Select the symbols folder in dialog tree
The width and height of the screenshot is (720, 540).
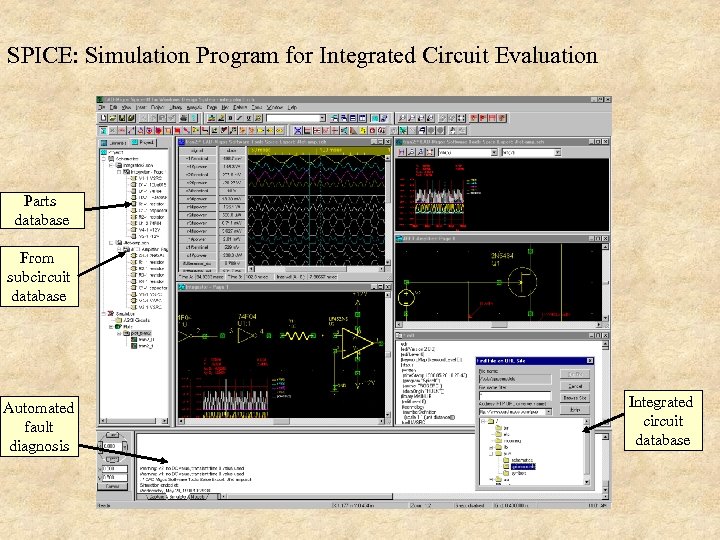(514, 473)
